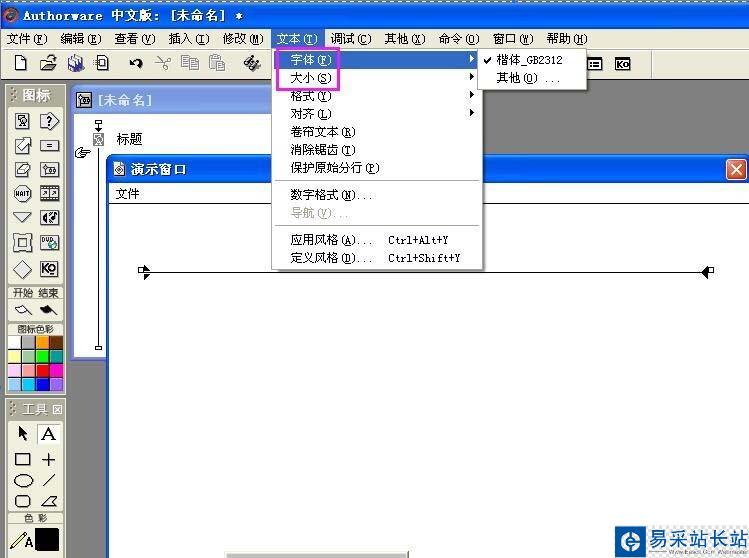This screenshot has height=558, width=749.
Task: Open the 调试(C) menu
Action: pos(351,39)
